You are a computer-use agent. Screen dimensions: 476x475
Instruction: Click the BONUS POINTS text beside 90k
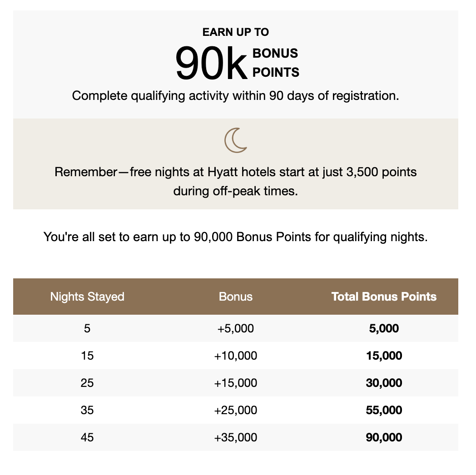[276, 63]
